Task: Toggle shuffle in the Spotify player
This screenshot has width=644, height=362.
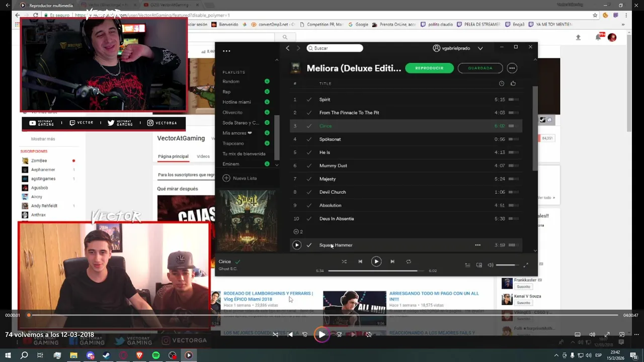Action: [x=344, y=261]
